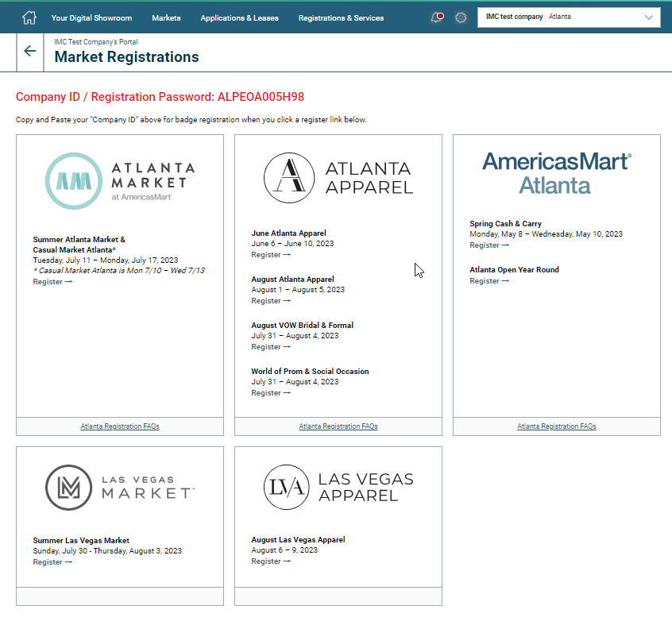Open Atlanta Registration FAQs under AmericasMart card
Image resolution: width=672 pixels, height=621 pixels.
557,426
